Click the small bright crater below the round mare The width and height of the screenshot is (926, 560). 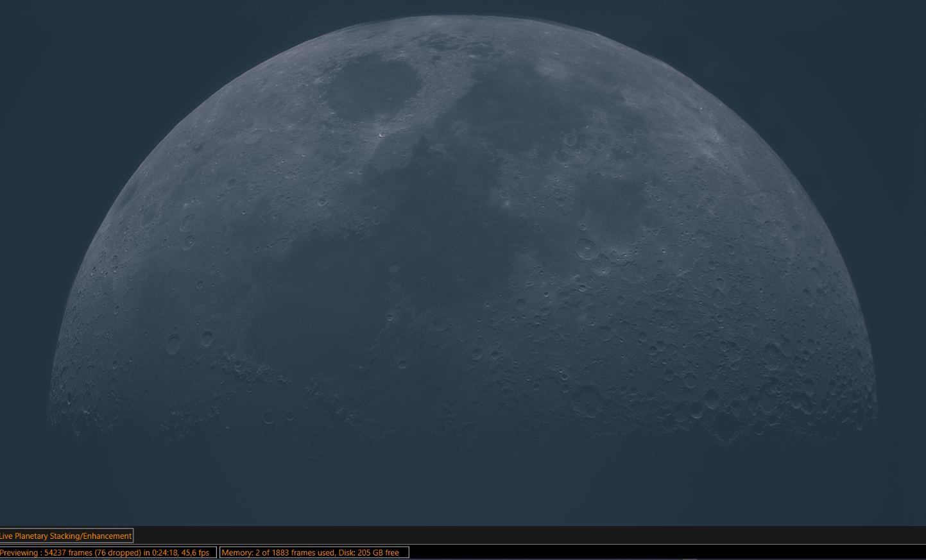[382, 134]
